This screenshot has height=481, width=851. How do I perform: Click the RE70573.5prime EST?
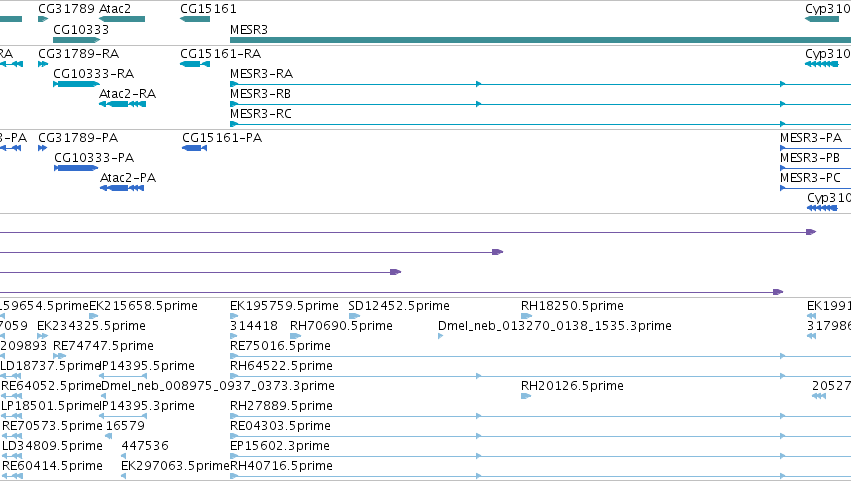tap(12, 436)
